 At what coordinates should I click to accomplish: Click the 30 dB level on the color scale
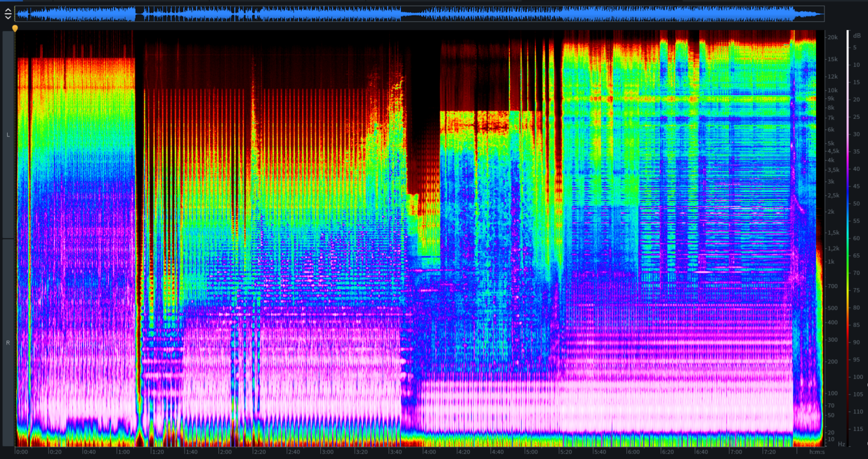pyautogui.click(x=856, y=135)
